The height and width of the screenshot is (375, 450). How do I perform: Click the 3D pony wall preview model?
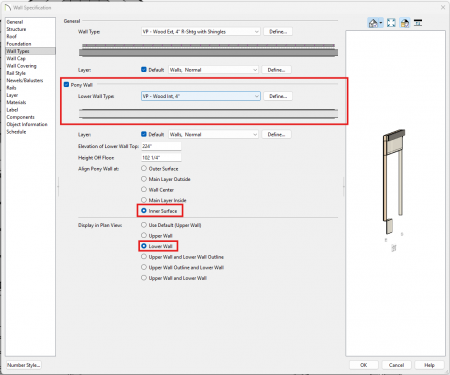394,182
